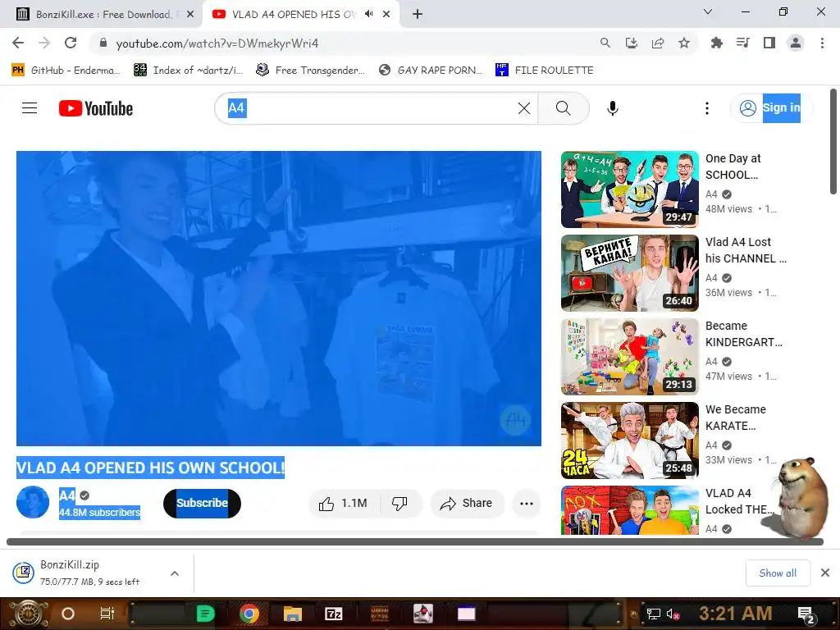Open the notification center icon
The image size is (840, 630).
(806, 614)
